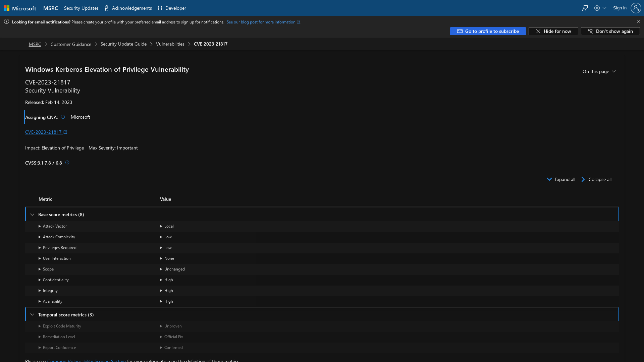The width and height of the screenshot is (644, 362).
Task: Expand the Scope metric details
Action: click(x=46, y=269)
